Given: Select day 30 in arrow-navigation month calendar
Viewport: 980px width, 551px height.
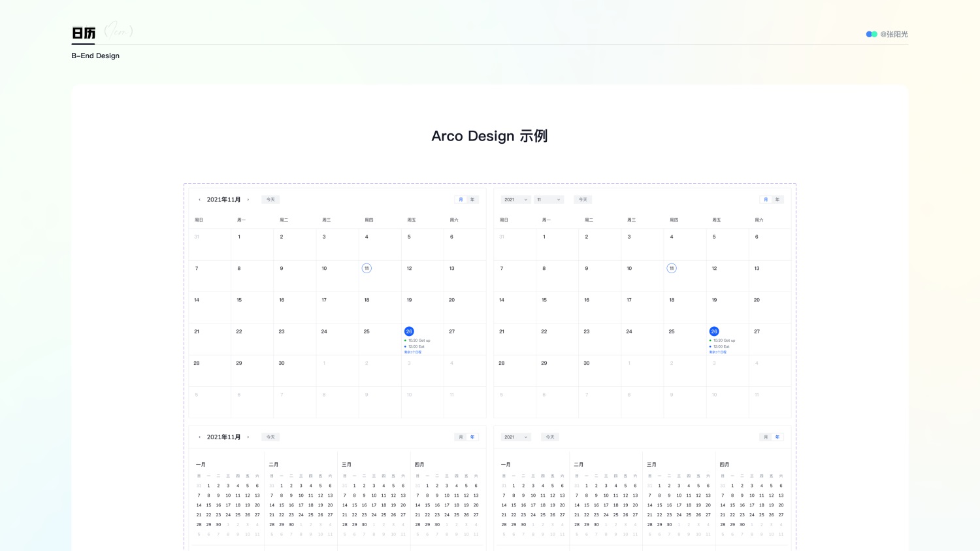Looking at the screenshot, I should (282, 363).
